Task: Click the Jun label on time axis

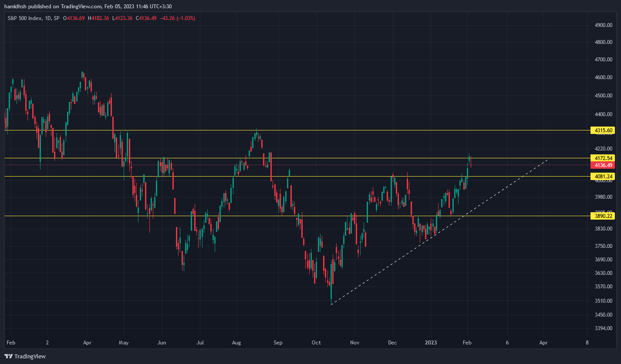Action: 162,343
